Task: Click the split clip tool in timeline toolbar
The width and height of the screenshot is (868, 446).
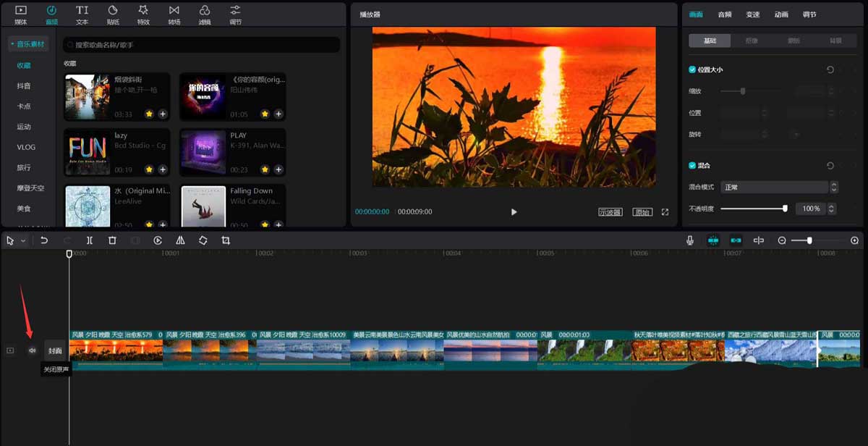Action: click(x=90, y=240)
